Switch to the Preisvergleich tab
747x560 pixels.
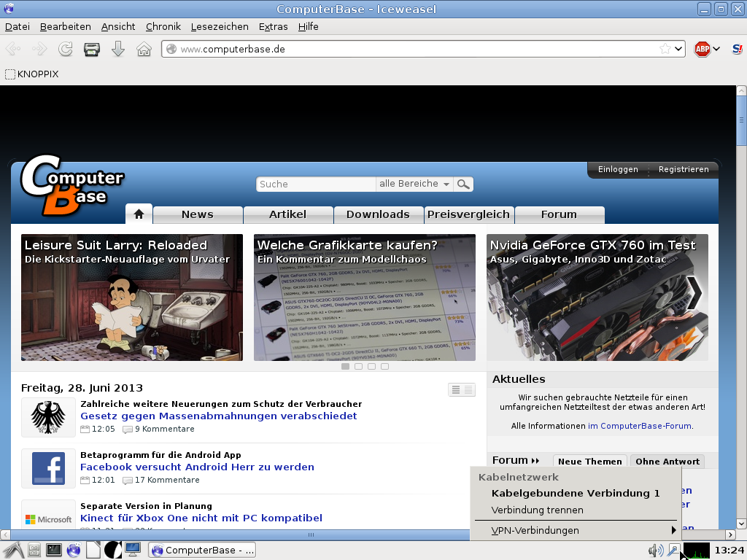[468, 215]
